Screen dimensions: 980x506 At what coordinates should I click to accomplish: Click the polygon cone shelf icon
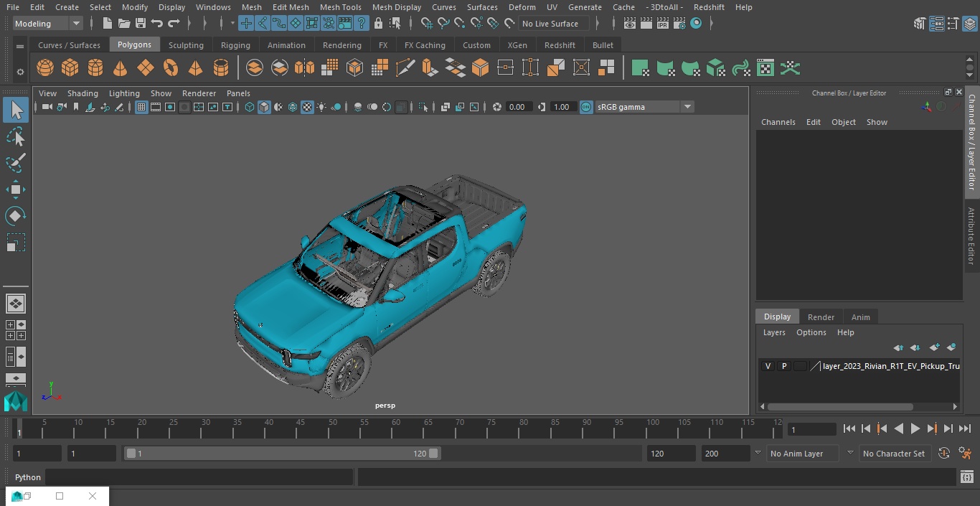point(121,68)
